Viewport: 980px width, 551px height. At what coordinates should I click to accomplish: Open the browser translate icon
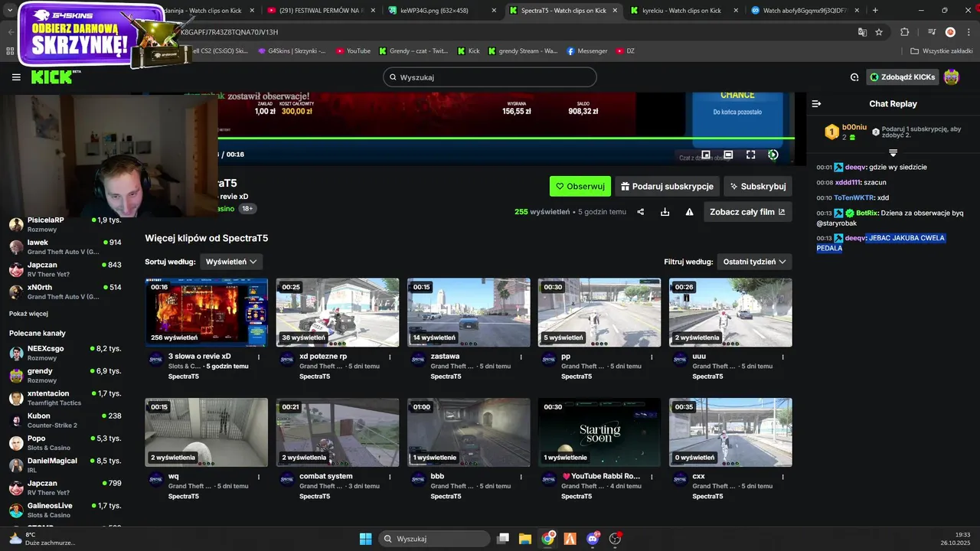tap(862, 32)
